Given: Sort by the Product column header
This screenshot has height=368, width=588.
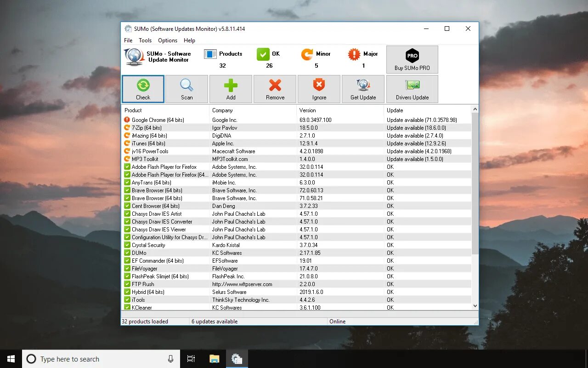Looking at the screenshot, I should pos(165,110).
